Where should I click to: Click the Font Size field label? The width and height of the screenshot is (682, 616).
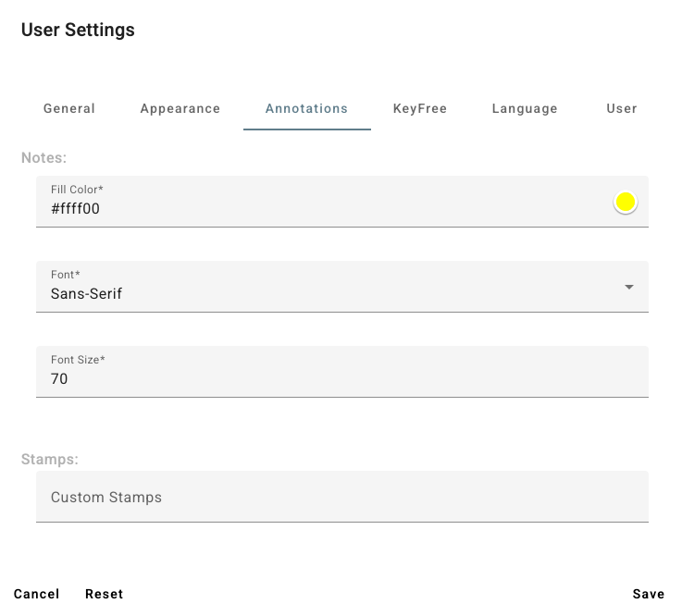(78, 360)
